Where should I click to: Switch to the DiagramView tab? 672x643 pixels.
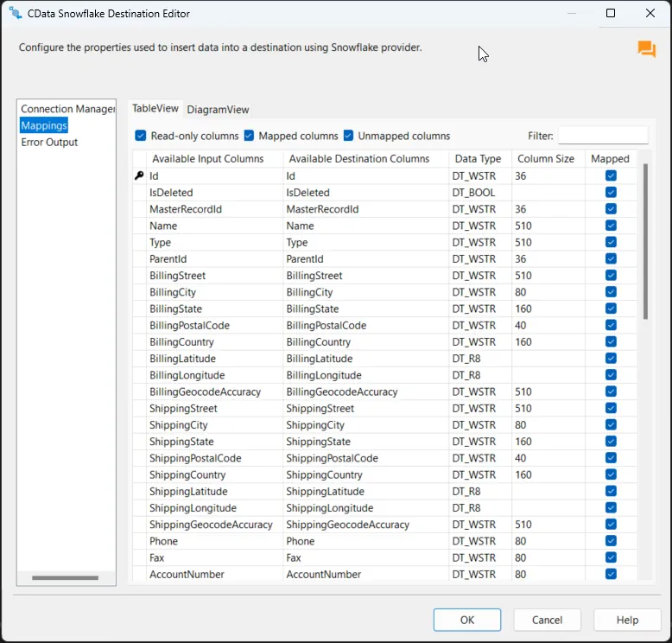tap(218, 110)
